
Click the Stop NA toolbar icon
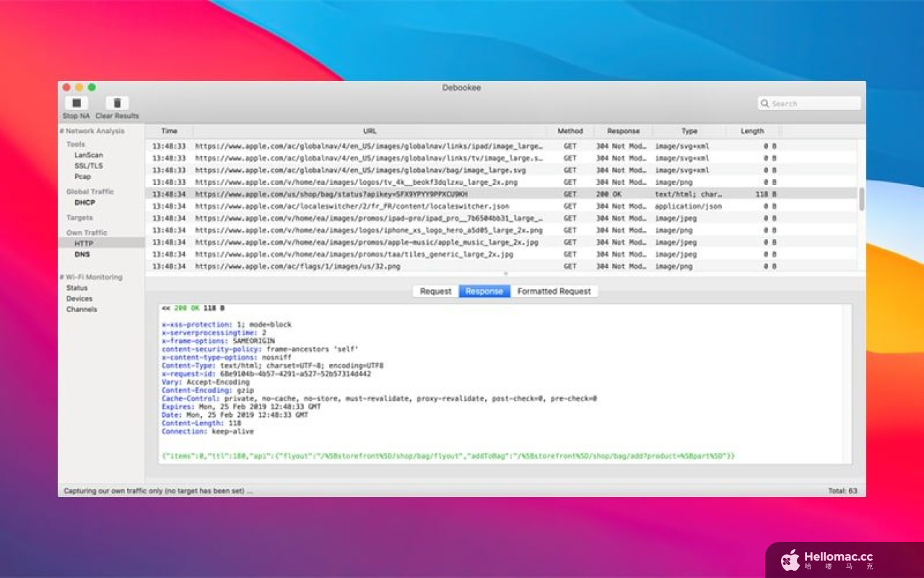[x=76, y=103]
